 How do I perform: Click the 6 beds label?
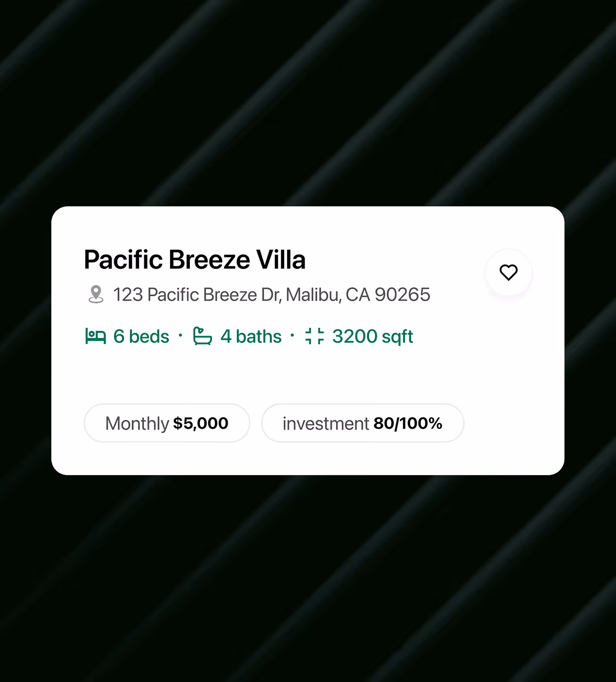[141, 336]
